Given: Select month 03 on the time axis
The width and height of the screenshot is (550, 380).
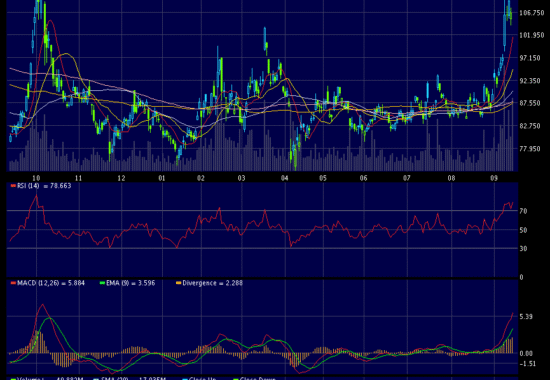Looking at the screenshot, I should click(241, 178).
